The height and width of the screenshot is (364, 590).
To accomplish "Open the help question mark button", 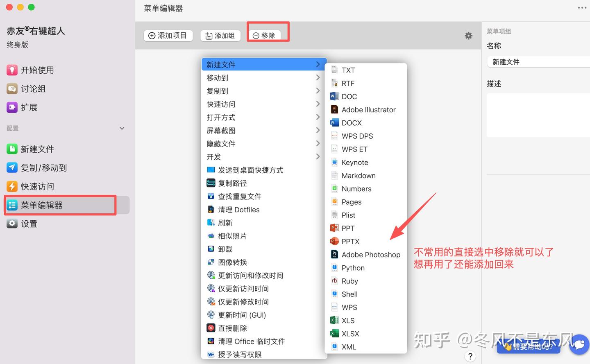I will [x=470, y=356].
